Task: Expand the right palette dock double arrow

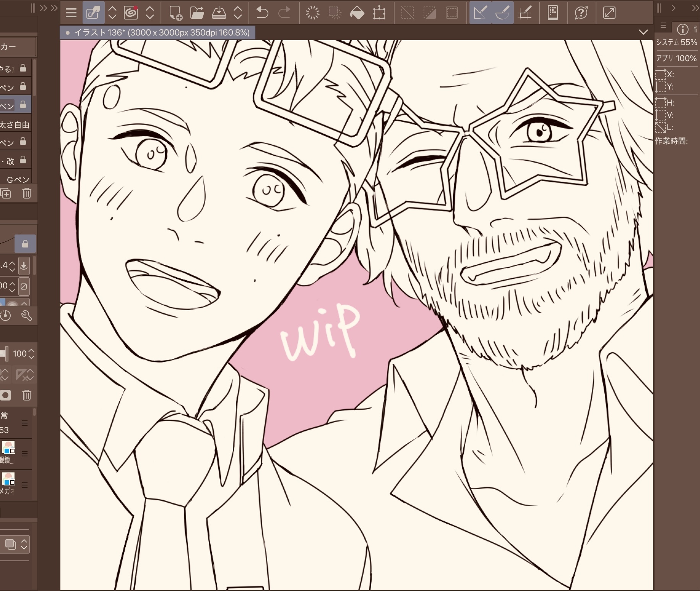Action: (695, 8)
